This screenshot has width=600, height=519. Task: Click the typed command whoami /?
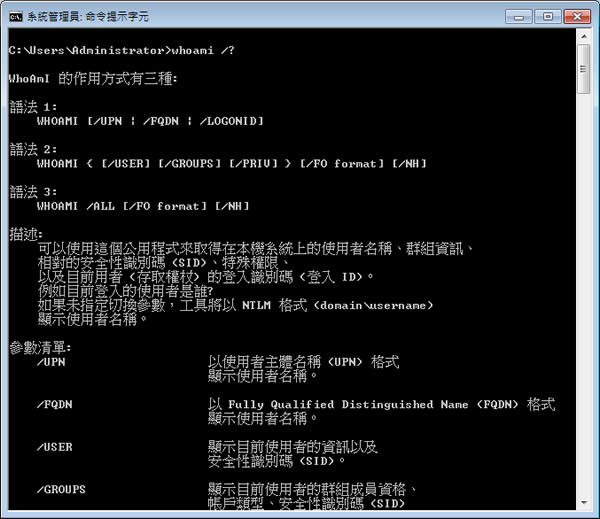tap(203, 51)
